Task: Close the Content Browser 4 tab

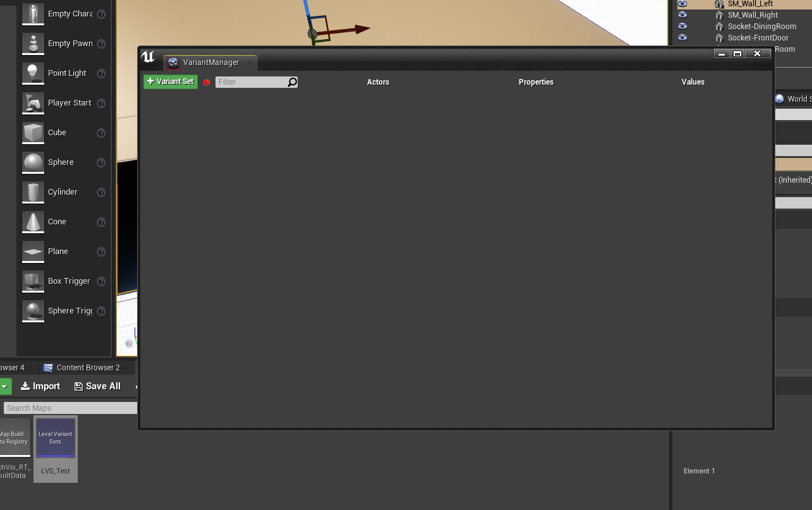Action: pos(31,368)
